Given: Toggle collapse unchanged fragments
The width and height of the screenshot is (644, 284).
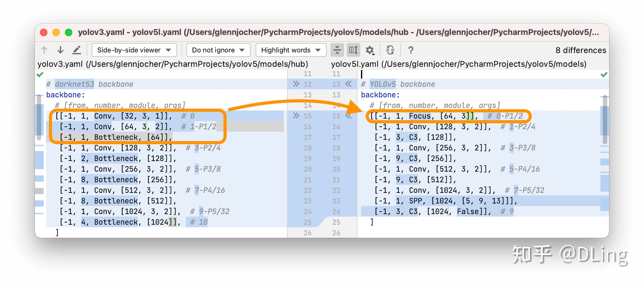Looking at the screenshot, I should pyautogui.click(x=337, y=50).
